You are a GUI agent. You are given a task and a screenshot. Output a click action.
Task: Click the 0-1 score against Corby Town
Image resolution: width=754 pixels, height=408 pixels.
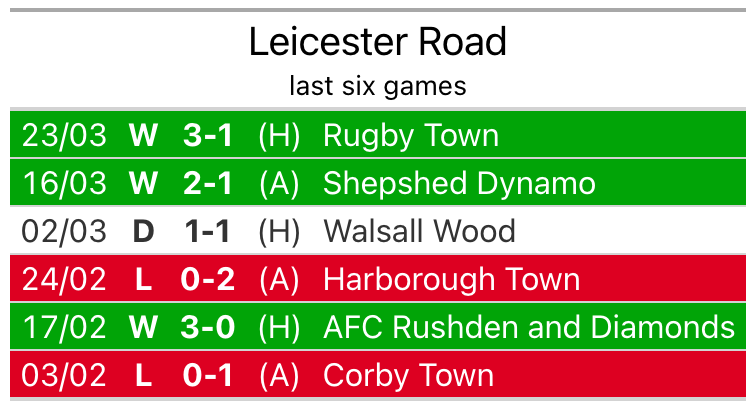click(x=208, y=375)
